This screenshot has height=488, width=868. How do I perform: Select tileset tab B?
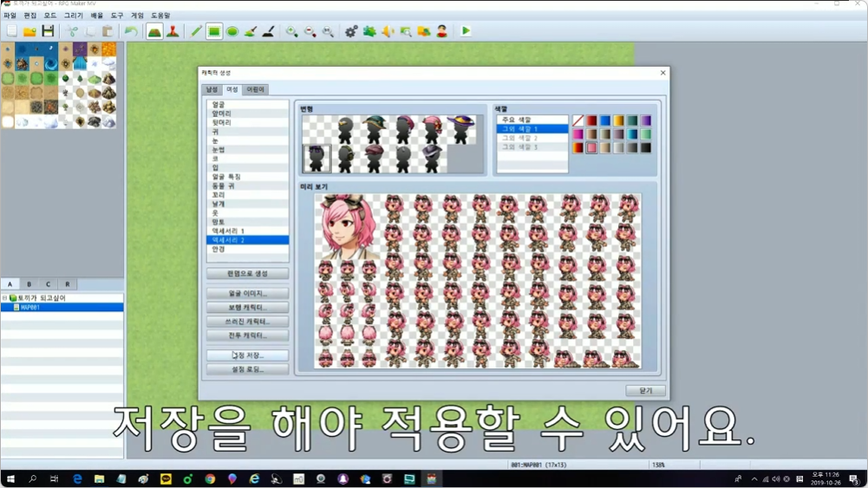(x=29, y=283)
